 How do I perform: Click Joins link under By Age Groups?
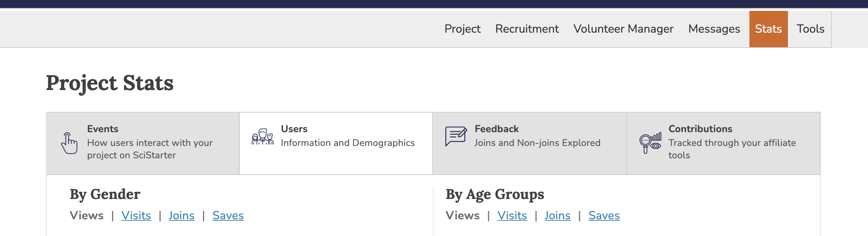557,215
